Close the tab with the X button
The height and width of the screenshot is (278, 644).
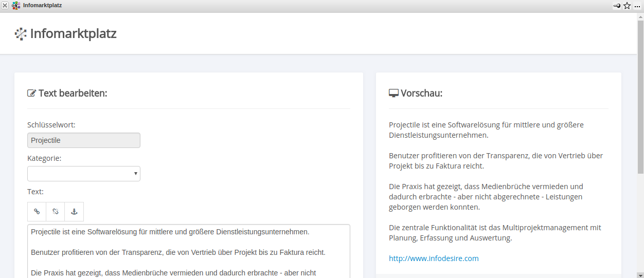click(5, 6)
